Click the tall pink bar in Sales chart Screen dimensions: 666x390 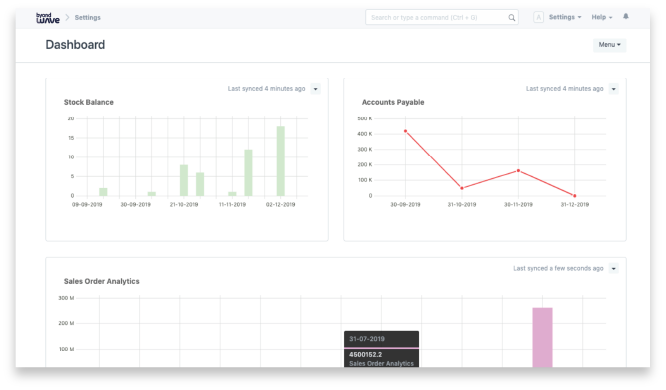(542, 337)
